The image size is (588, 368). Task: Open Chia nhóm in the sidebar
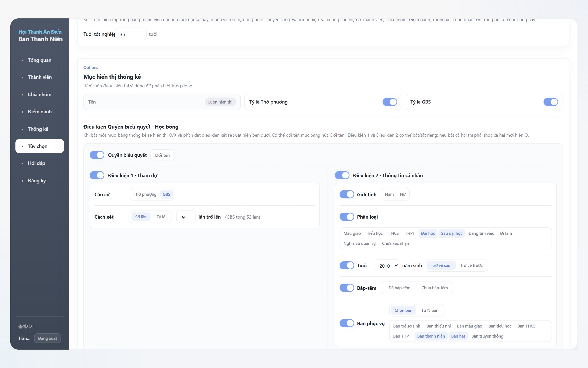(x=40, y=94)
